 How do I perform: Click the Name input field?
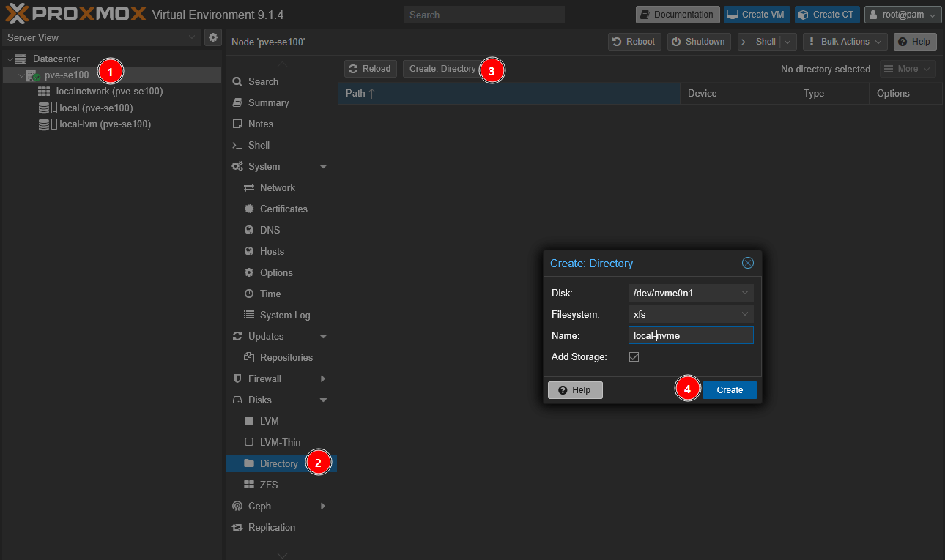(690, 335)
